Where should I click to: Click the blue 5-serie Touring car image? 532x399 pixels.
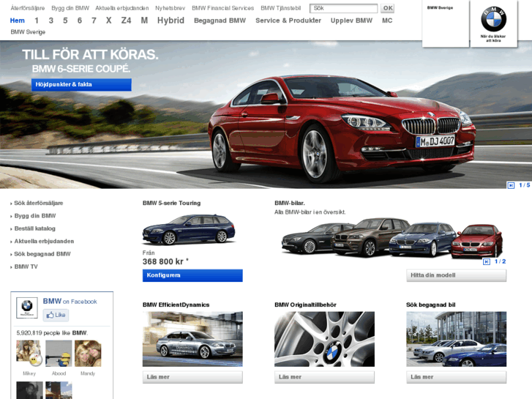189,229
